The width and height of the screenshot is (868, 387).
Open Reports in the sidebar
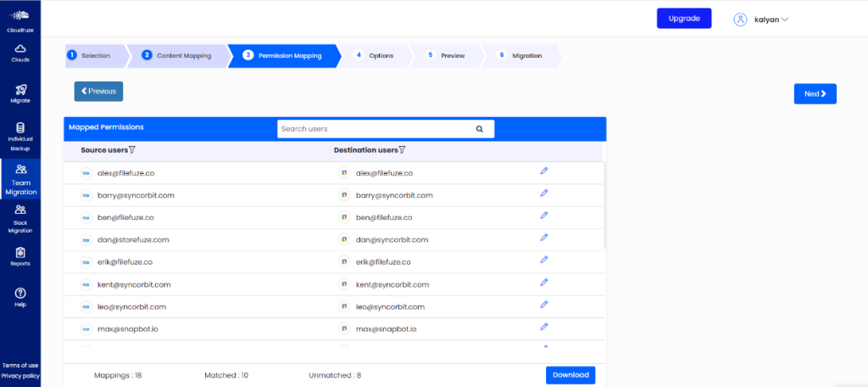coord(20,256)
